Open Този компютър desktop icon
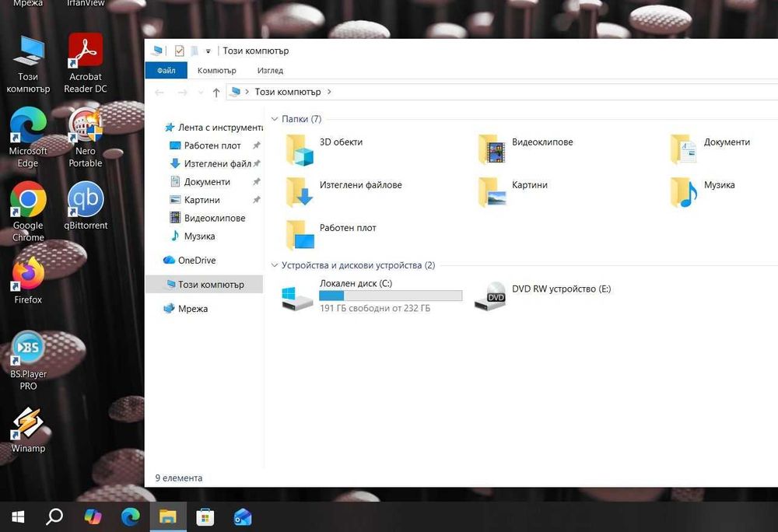The image size is (778, 532). (28, 64)
